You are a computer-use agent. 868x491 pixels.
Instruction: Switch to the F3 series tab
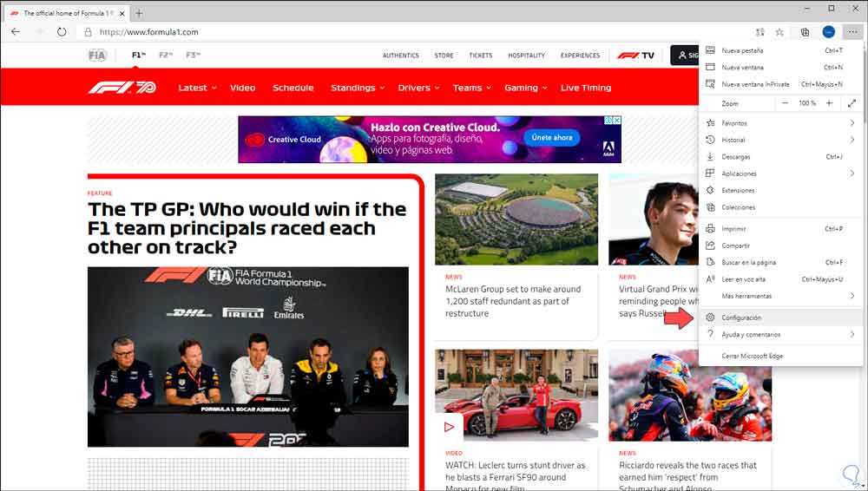[x=194, y=56]
